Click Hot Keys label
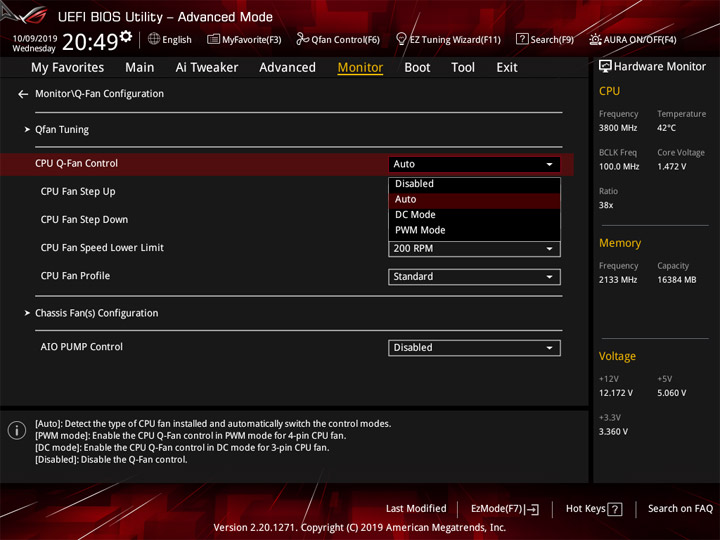This screenshot has height=540, width=720. tap(585, 509)
